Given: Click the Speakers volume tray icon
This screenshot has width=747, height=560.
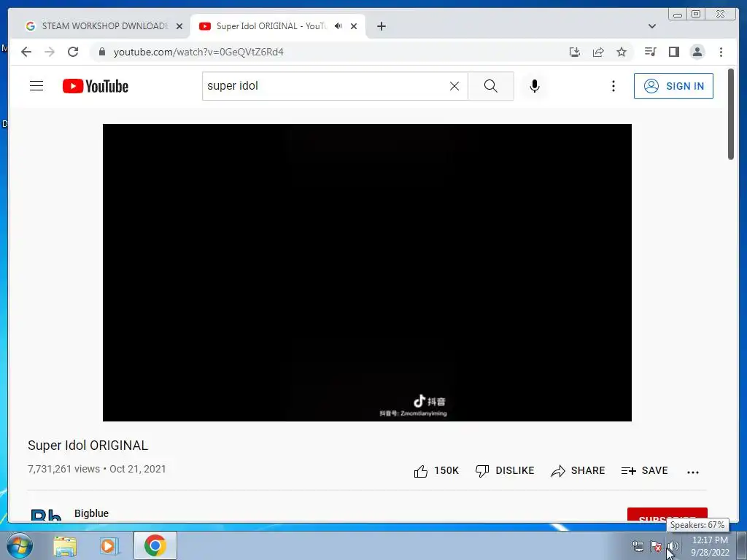Looking at the screenshot, I should tap(673, 546).
